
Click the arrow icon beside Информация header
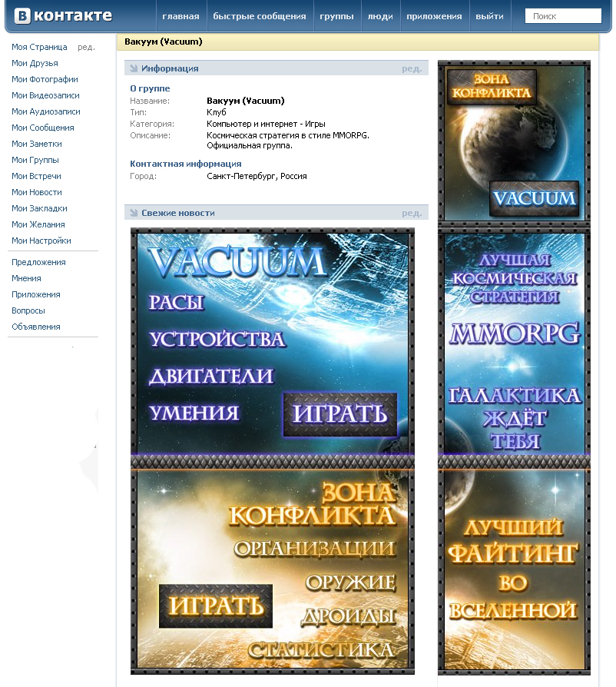pos(133,68)
